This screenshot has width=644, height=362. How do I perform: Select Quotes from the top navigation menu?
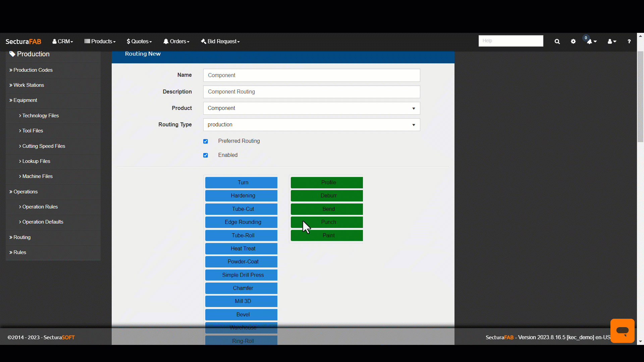coord(139,41)
